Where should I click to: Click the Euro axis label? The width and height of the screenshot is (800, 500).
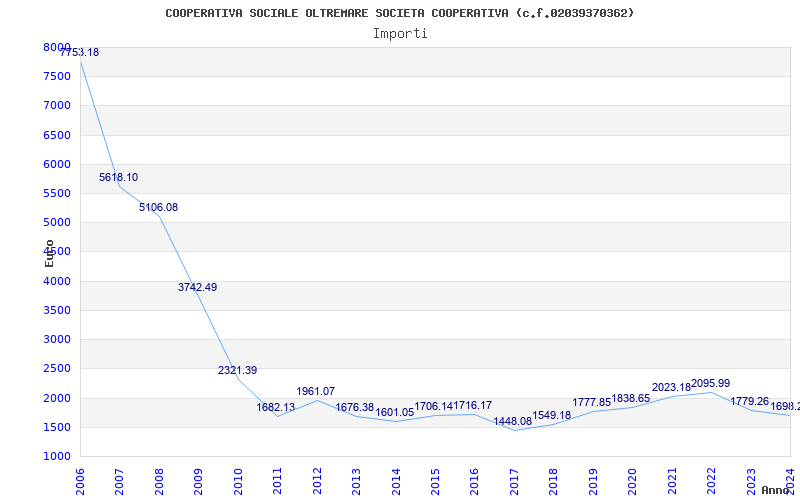[49, 254]
